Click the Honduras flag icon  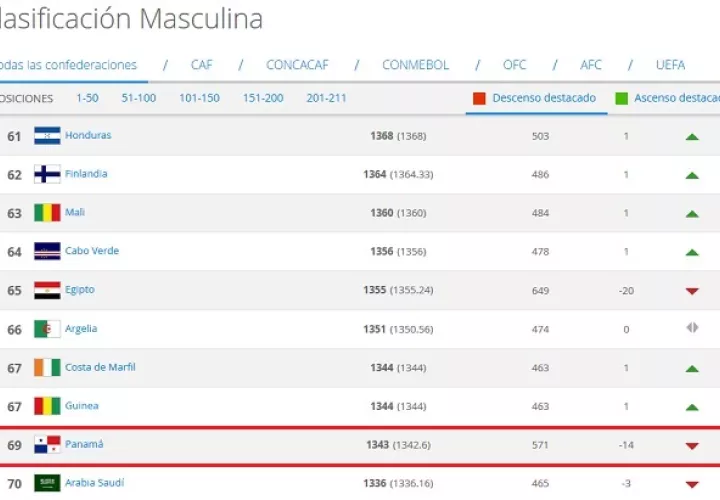point(47,136)
